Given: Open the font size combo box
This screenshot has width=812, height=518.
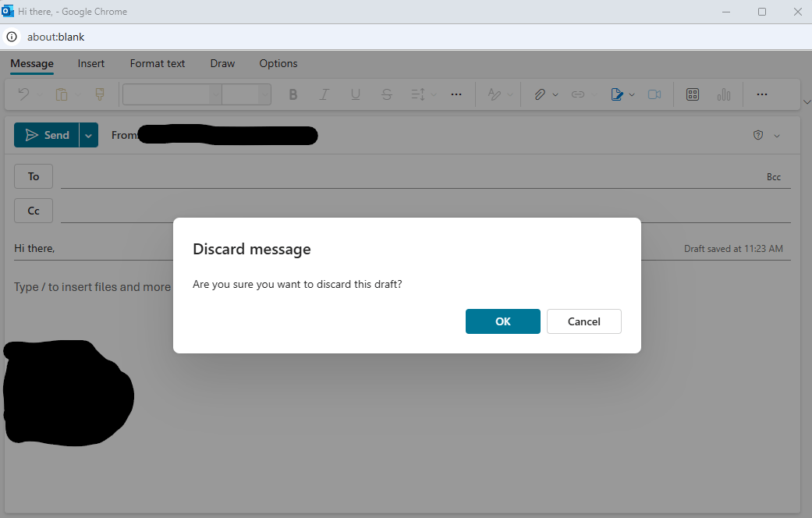Looking at the screenshot, I should (246, 94).
